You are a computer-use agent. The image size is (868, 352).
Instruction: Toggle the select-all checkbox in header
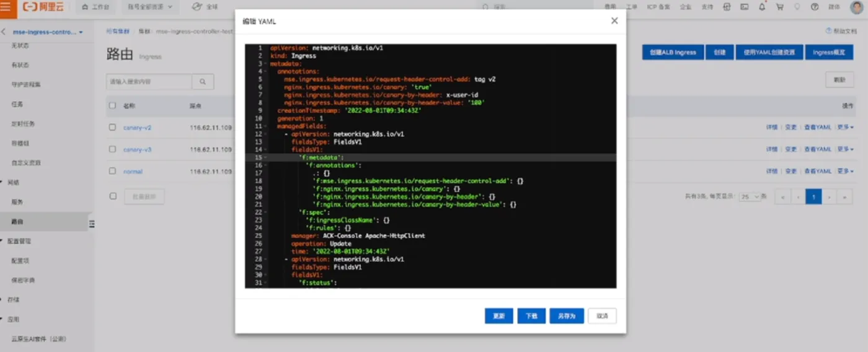[x=112, y=105]
